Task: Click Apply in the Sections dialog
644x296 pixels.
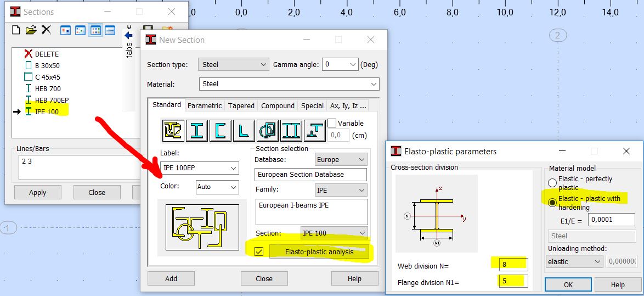Action: [38, 192]
